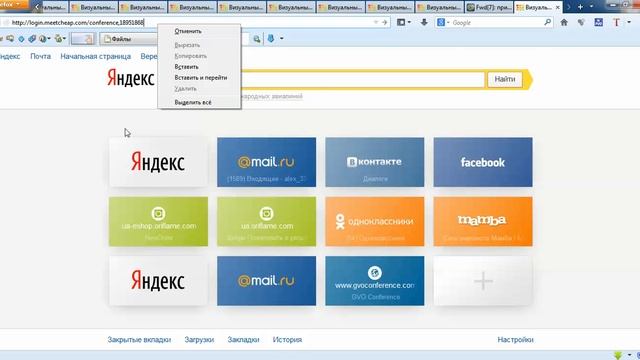Open the Настройки link
This screenshot has width=640, height=360.
click(x=515, y=340)
